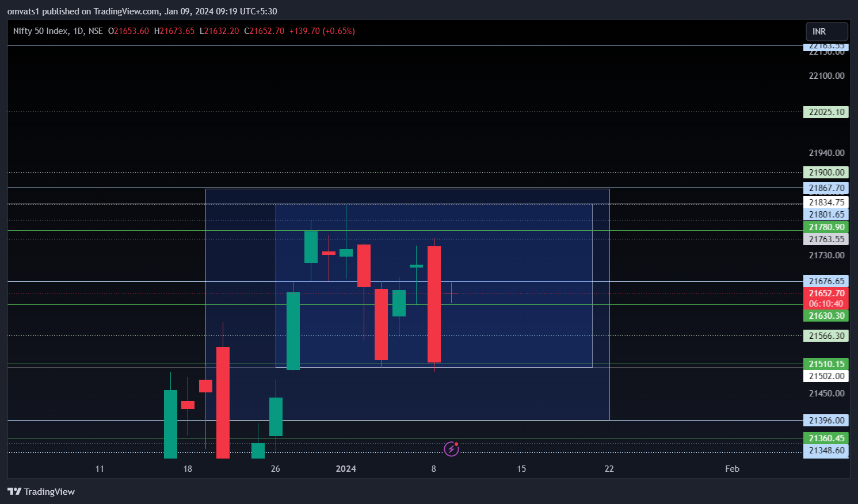Select the 21867.70 price level label
858x504 pixels.
826,188
